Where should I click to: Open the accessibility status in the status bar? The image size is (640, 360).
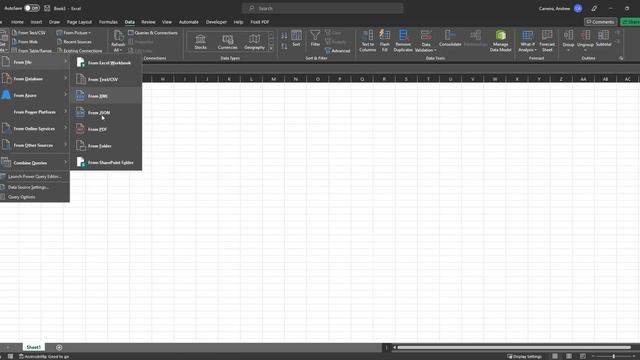(44, 356)
